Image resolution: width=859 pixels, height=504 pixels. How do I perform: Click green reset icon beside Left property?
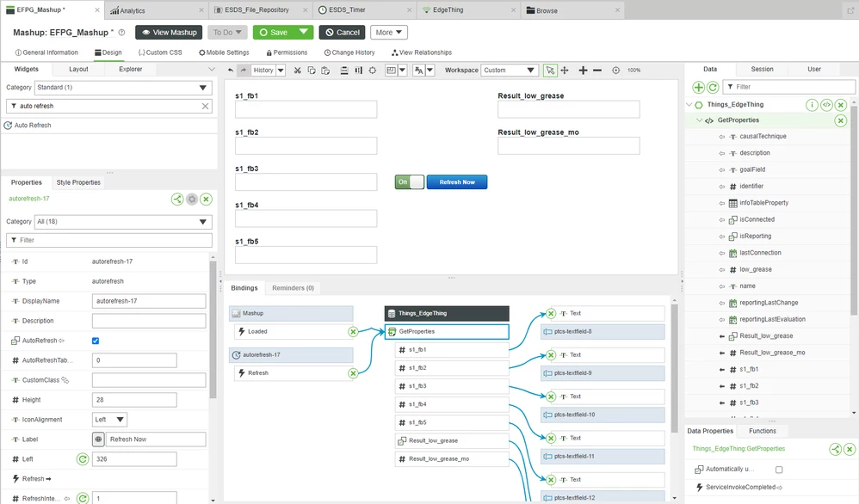point(83,459)
